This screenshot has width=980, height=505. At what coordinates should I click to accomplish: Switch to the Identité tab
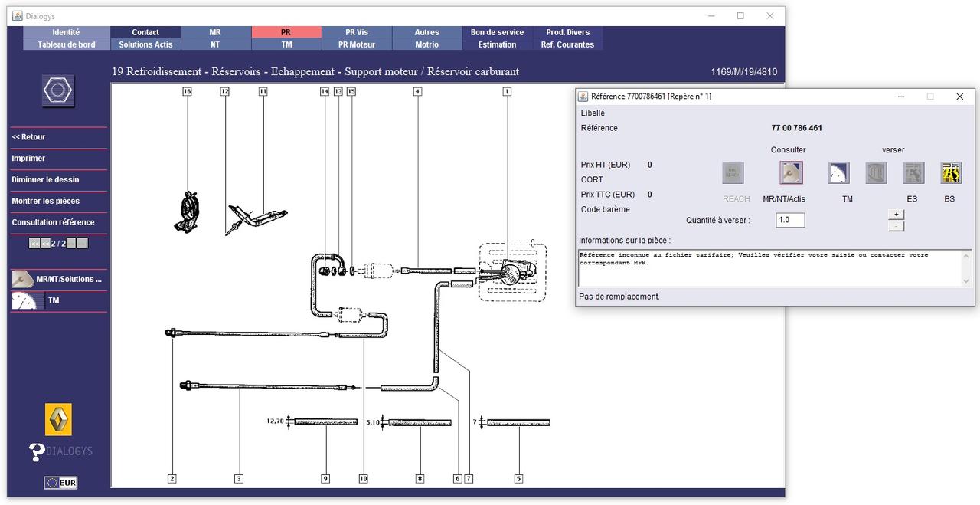point(66,32)
